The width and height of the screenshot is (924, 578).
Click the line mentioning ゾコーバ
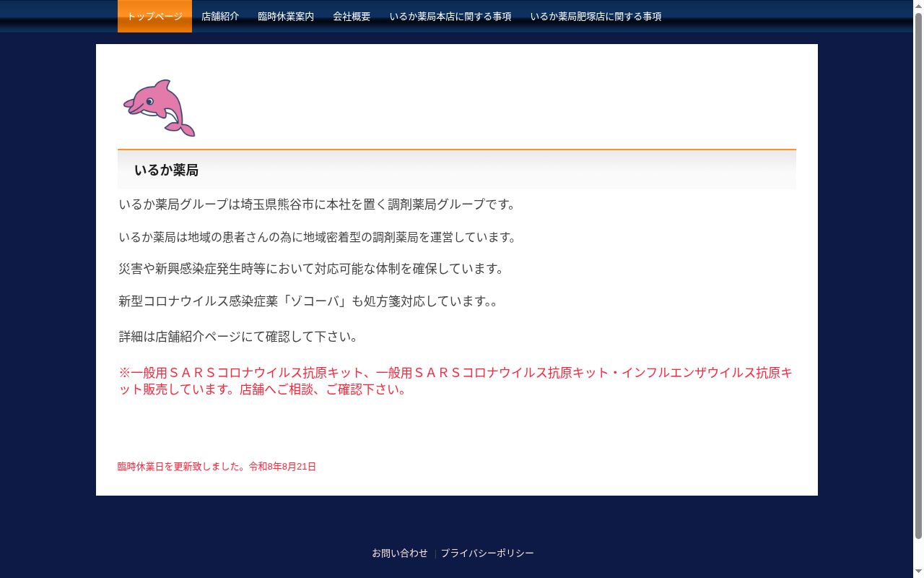(308, 301)
